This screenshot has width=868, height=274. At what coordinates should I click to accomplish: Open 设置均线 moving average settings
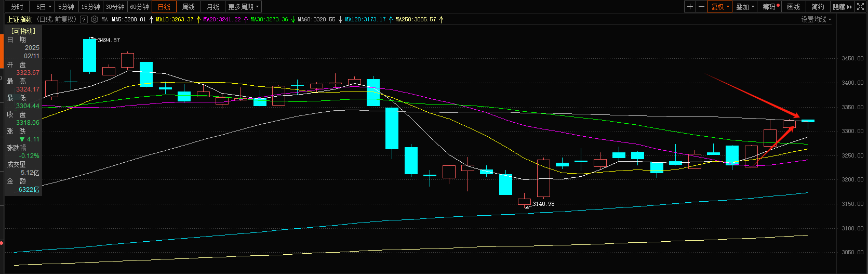click(x=816, y=19)
